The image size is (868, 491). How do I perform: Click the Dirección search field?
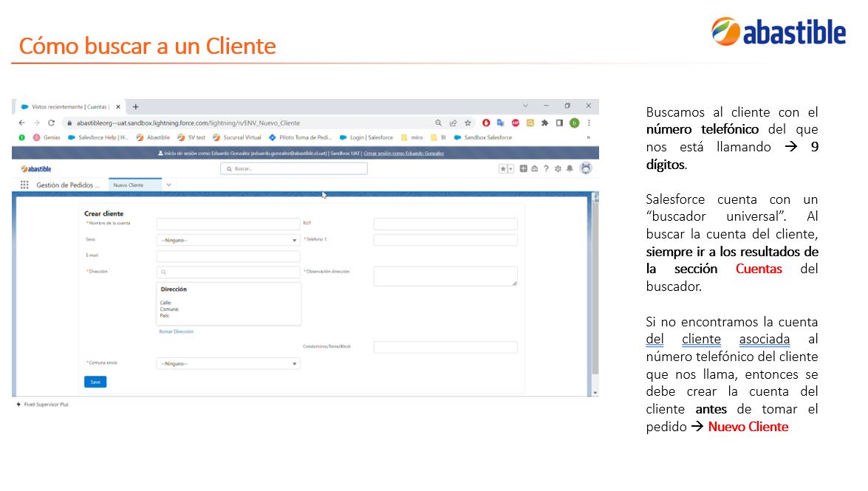click(x=228, y=272)
